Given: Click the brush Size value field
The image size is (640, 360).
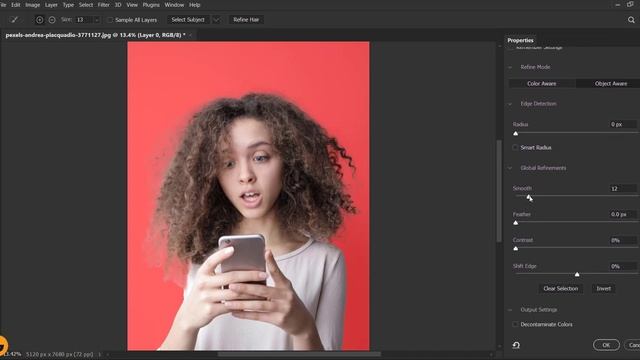Looking at the screenshot, I should coord(84,20).
